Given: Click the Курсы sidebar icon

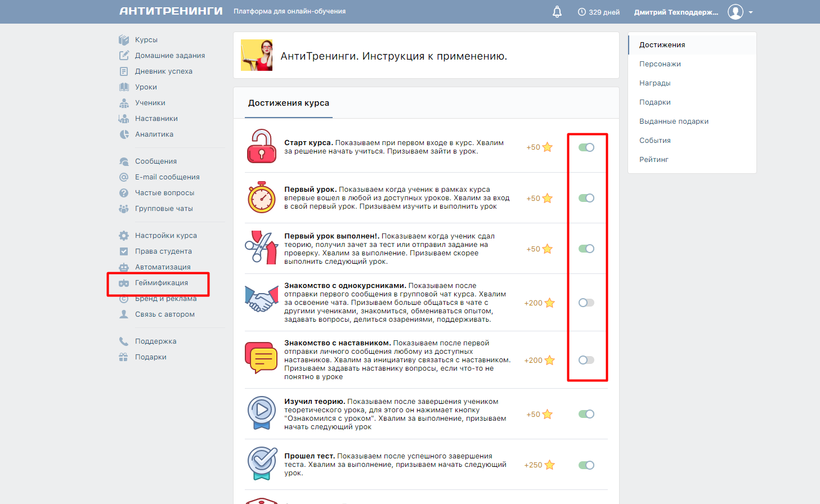Looking at the screenshot, I should (124, 40).
